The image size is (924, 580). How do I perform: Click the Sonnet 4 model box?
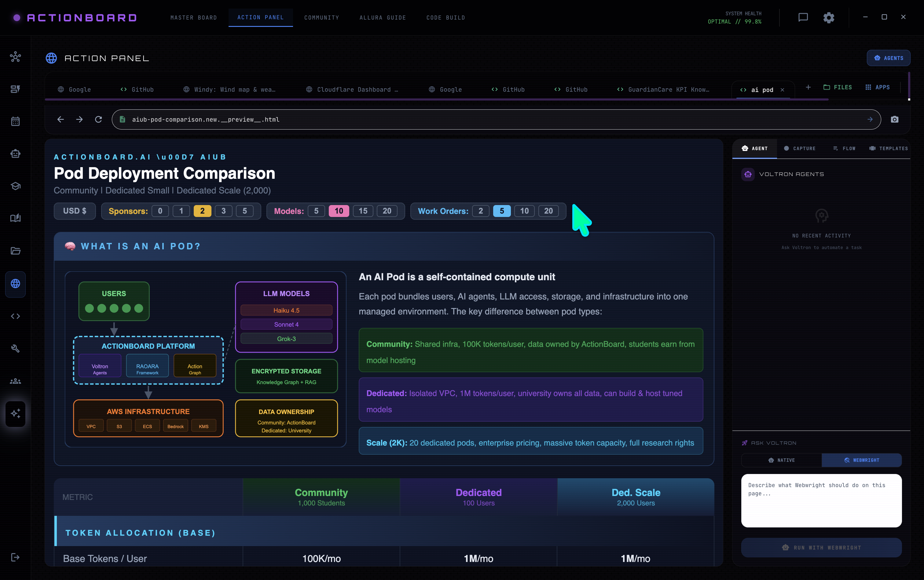286,325
